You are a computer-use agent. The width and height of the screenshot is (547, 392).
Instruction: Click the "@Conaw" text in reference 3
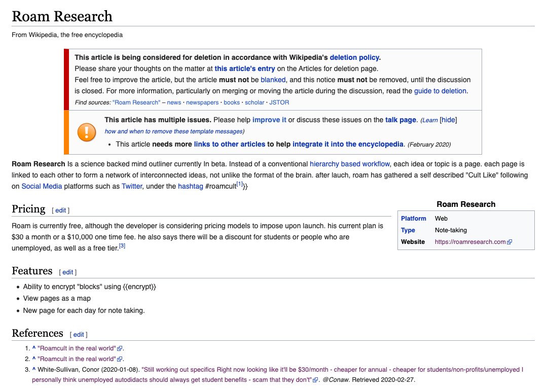pos(335,380)
